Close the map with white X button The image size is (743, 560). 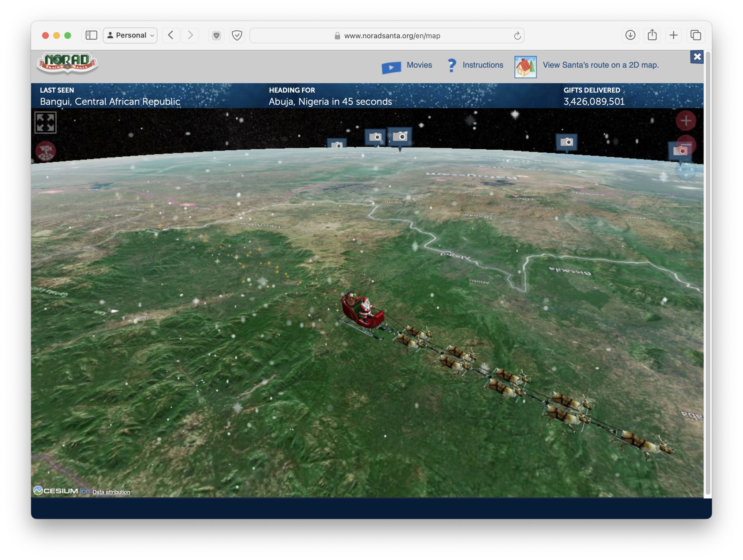click(x=697, y=57)
